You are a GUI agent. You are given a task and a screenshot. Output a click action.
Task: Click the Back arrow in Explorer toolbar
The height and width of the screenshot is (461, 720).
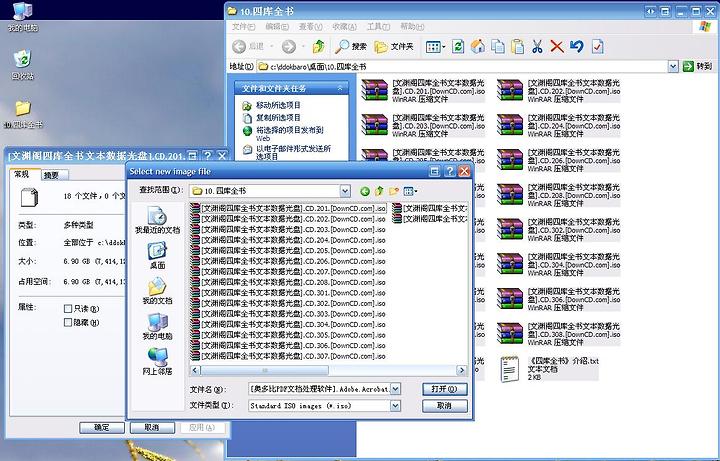pyautogui.click(x=239, y=46)
